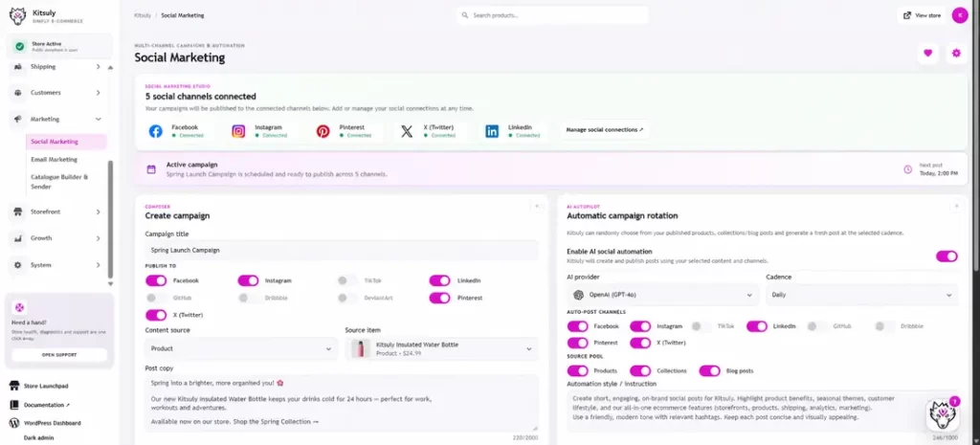Open the Documentation external link

tap(47, 405)
